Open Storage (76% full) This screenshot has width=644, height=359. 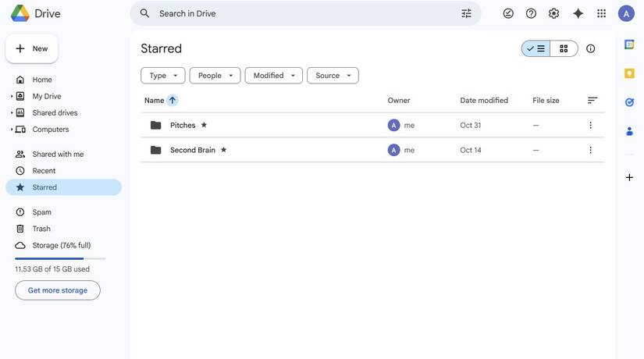coord(62,245)
